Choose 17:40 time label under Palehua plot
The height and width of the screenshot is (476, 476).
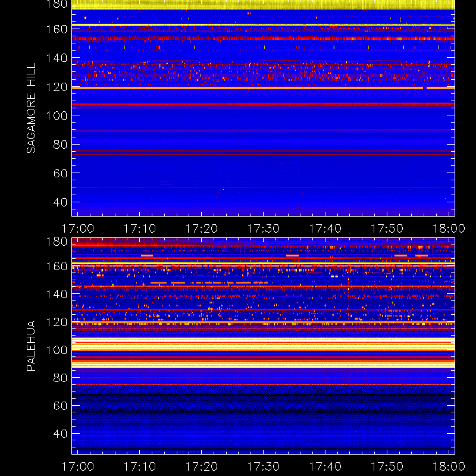(x=325, y=466)
